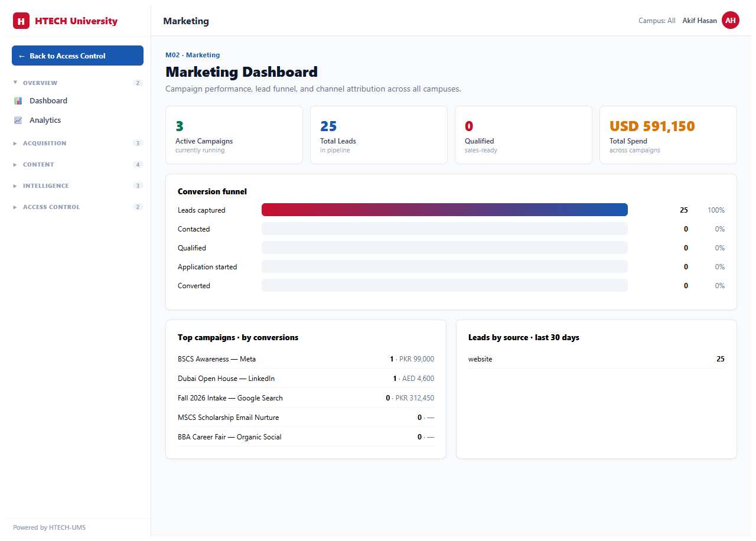Select BSCS Awareness — Meta campaign

point(306,359)
